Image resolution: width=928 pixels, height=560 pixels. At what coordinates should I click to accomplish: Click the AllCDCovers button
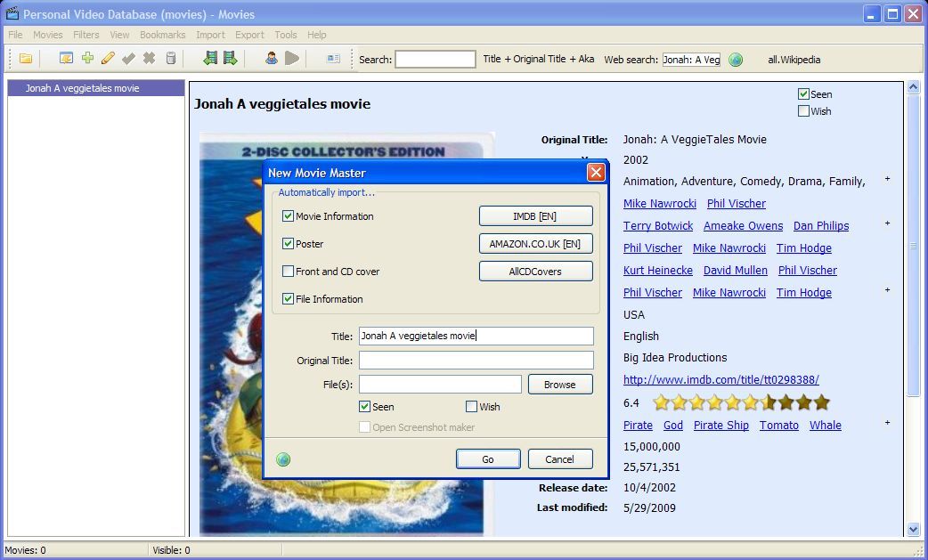tap(535, 271)
